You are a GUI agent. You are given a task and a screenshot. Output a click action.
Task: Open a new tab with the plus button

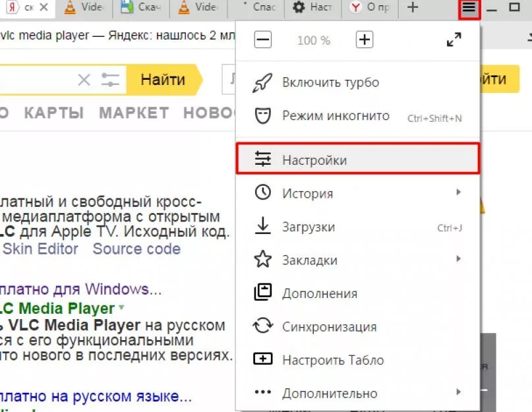pyautogui.click(x=413, y=7)
